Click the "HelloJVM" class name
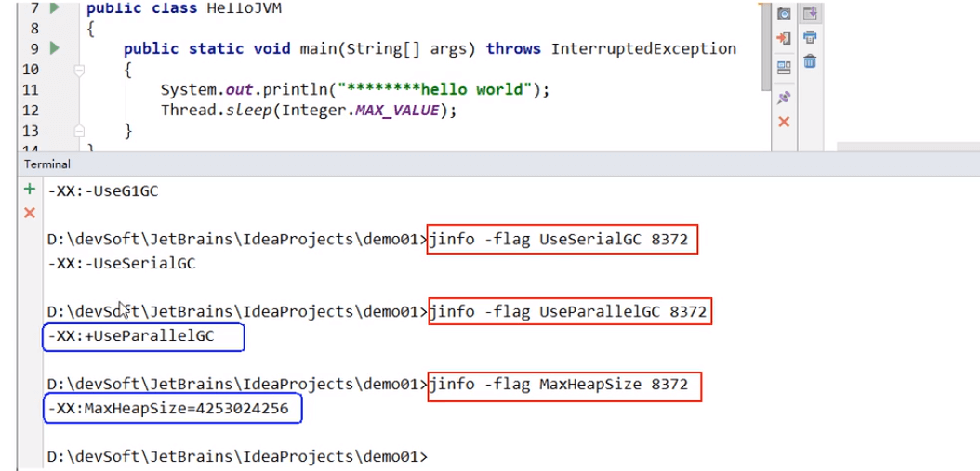Screen dimensions: 980x471 pos(245,8)
